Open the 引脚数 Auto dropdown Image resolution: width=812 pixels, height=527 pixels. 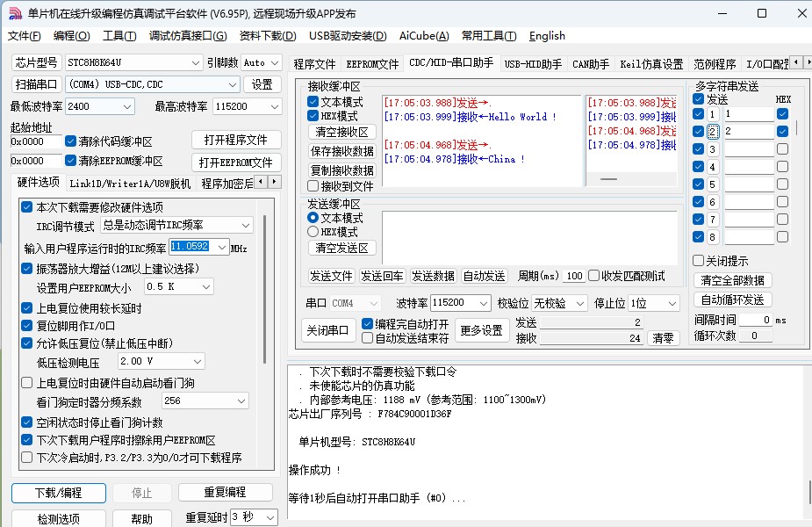click(275, 62)
